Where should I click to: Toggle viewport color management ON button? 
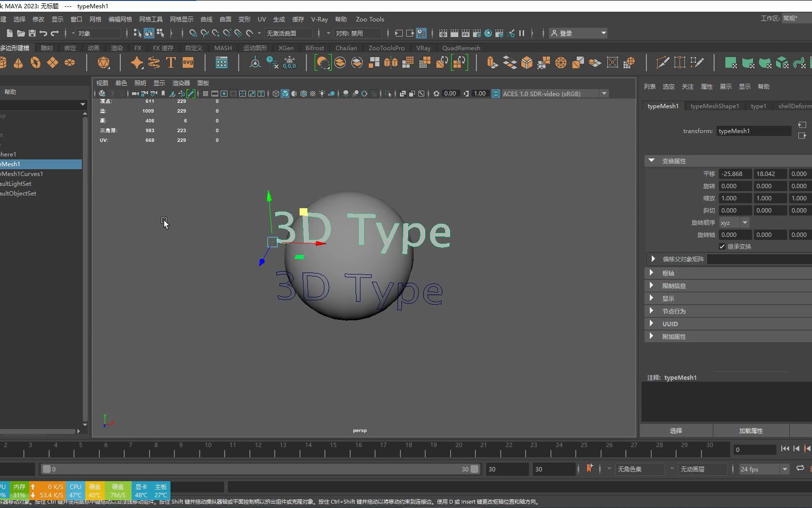click(495, 94)
